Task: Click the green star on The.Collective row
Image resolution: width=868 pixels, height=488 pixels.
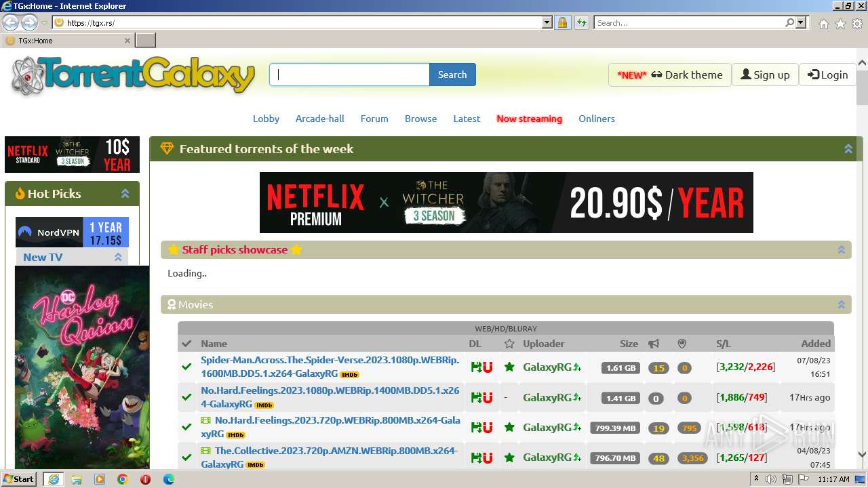Action: click(509, 457)
